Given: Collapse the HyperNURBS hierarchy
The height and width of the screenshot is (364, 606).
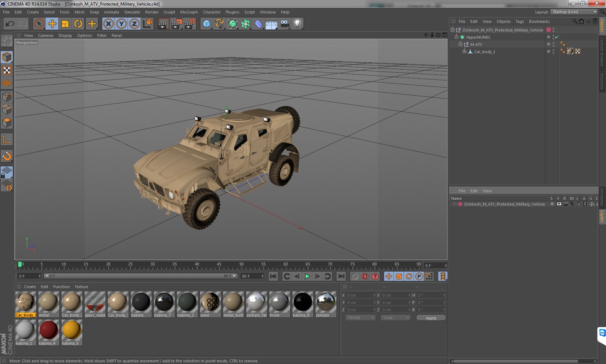Looking at the screenshot, I should click(x=457, y=37).
